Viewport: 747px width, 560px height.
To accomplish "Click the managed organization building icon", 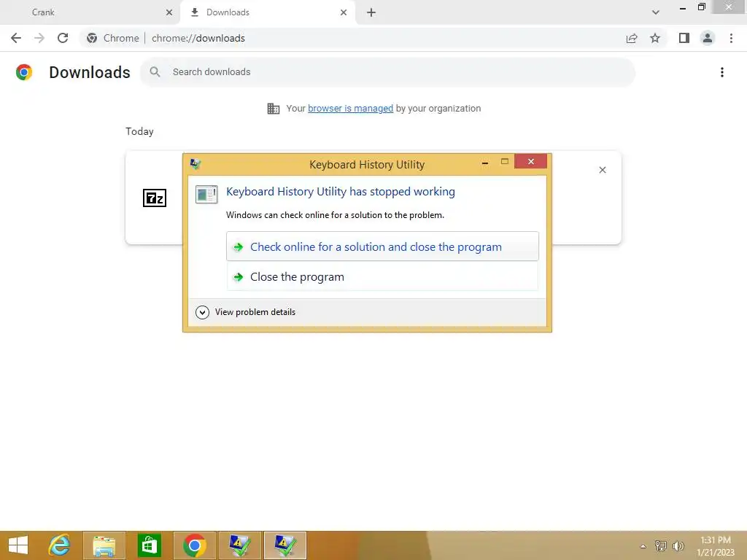I will [274, 109].
